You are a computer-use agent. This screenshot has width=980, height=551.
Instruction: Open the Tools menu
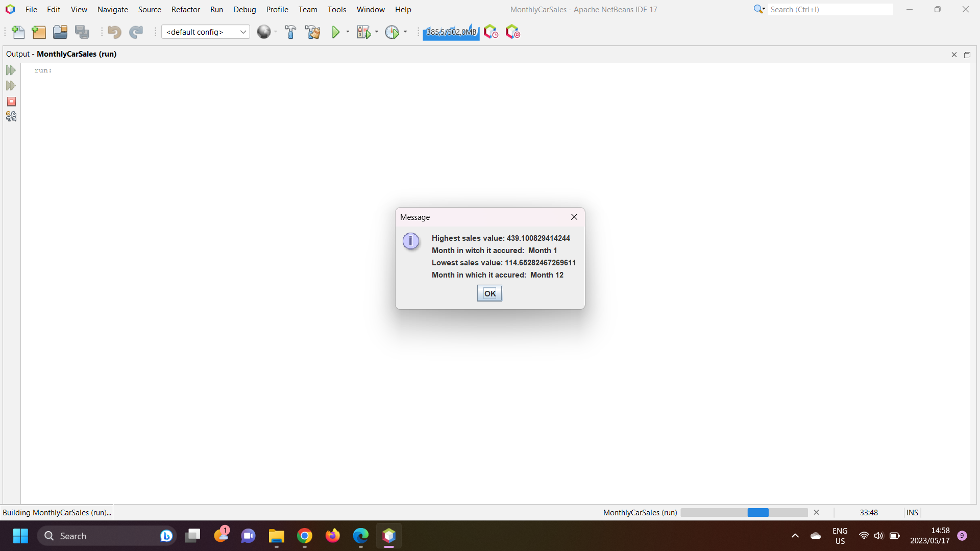coord(336,10)
